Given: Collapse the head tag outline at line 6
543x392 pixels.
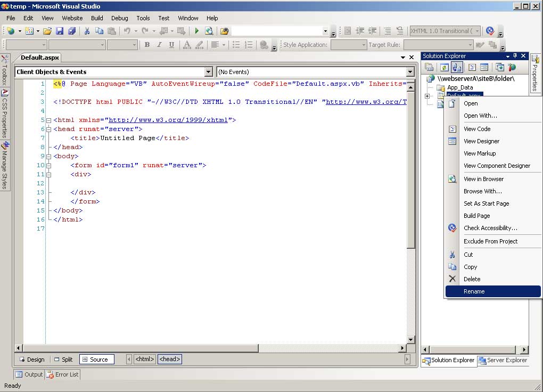Looking at the screenshot, I should pyautogui.click(x=49, y=129).
